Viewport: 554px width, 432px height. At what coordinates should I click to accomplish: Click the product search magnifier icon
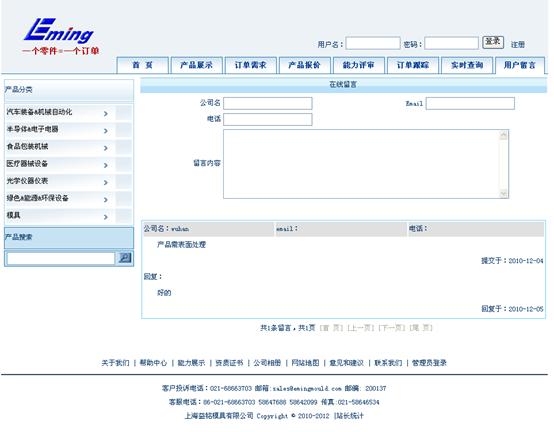(x=124, y=258)
